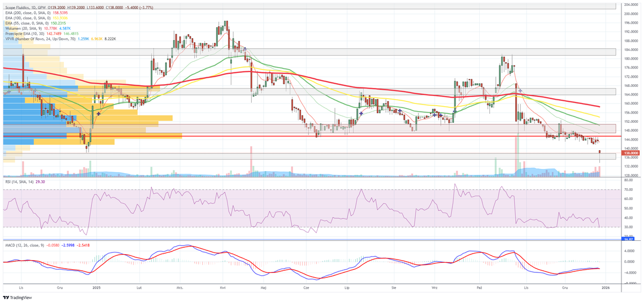Select the VPVR indicator legend
This screenshot has width=644, height=303.
(40, 39)
